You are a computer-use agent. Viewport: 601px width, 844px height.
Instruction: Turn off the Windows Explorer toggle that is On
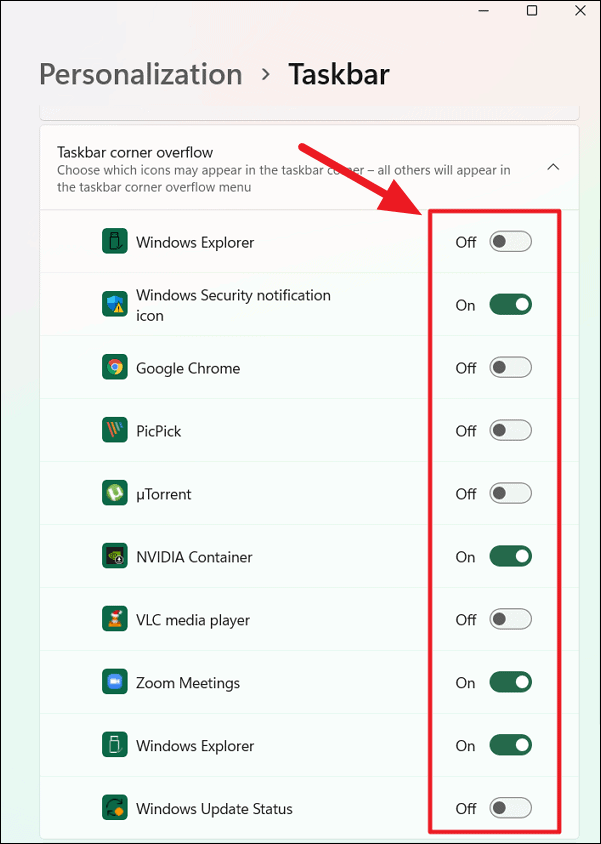pyautogui.click(x=510, y=745)
